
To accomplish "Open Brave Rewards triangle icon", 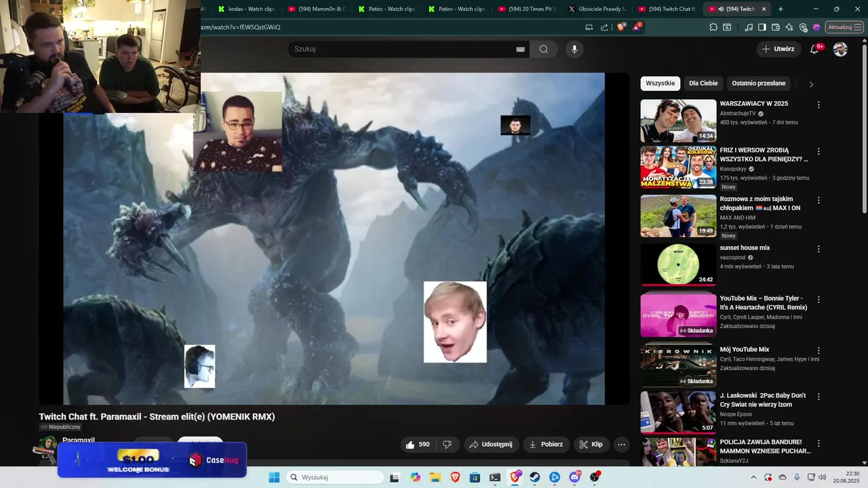I will coord(637,27).
